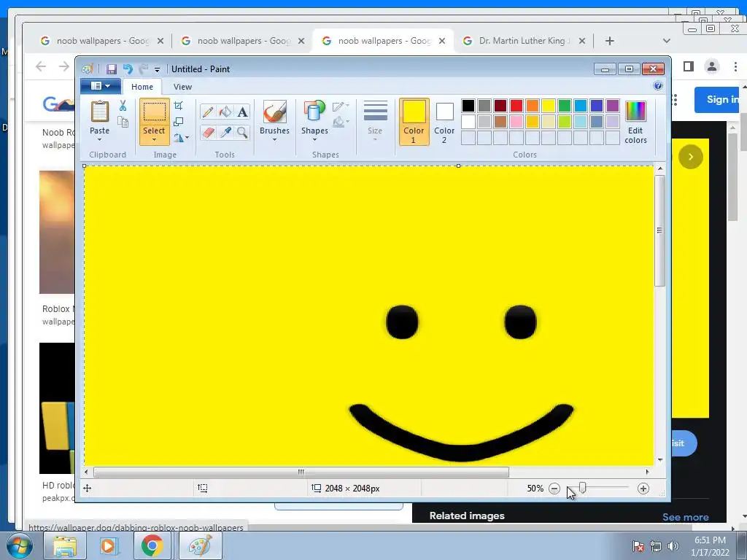Click the zoom slider thumb

point(582,488)
